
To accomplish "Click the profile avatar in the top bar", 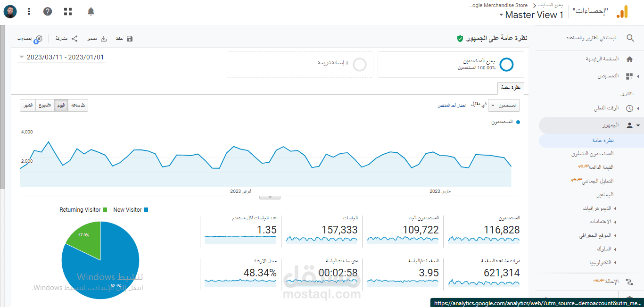I will coord(10,11).
